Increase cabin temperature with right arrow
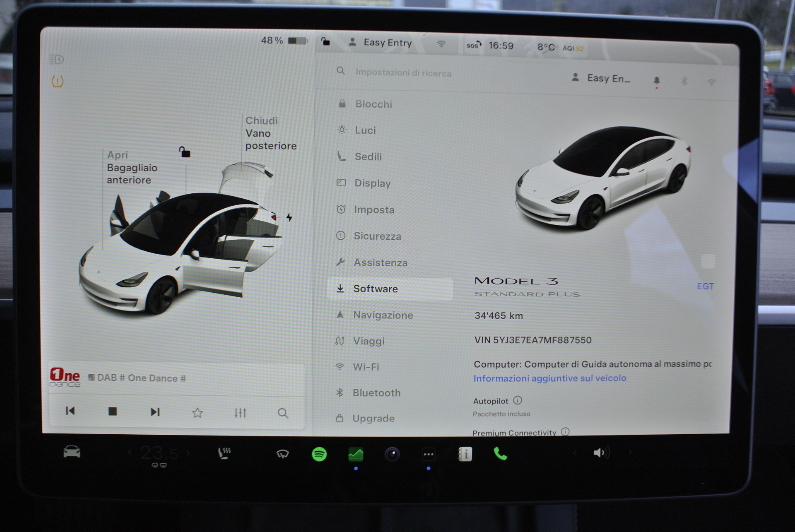This screenshot has width=795, height=532. (188, 453)
